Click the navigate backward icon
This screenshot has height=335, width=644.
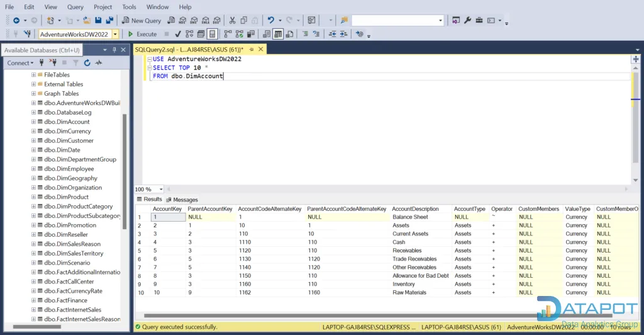[16, 20]
